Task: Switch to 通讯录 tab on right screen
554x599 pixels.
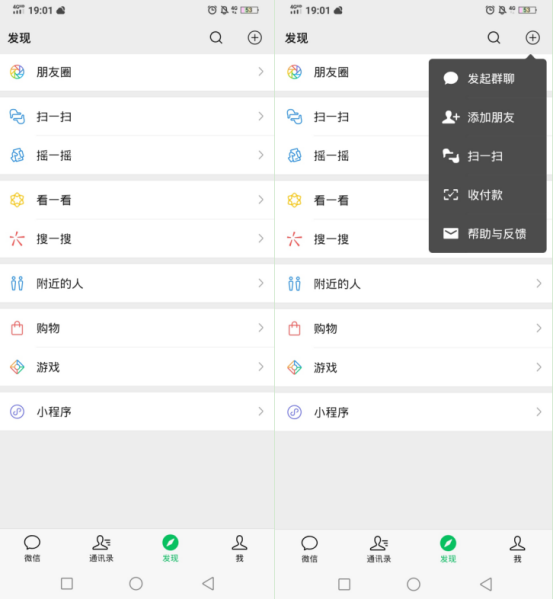Action: pyautogui.click(x=379, y=549)
